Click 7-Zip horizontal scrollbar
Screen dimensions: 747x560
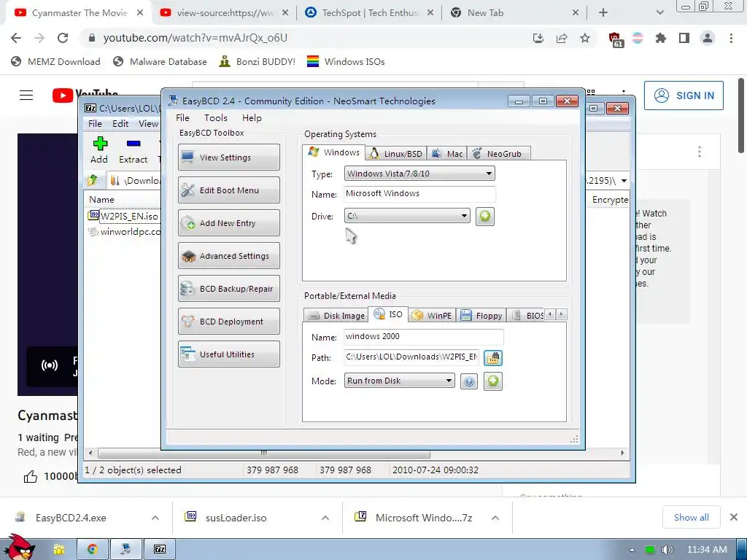[263, 453]
